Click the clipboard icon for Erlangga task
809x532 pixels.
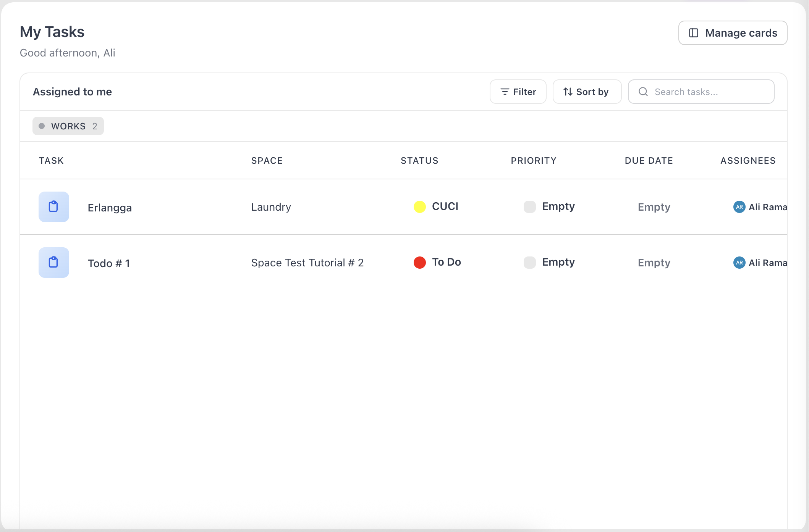pyautogui.click(x=53, y=207)
